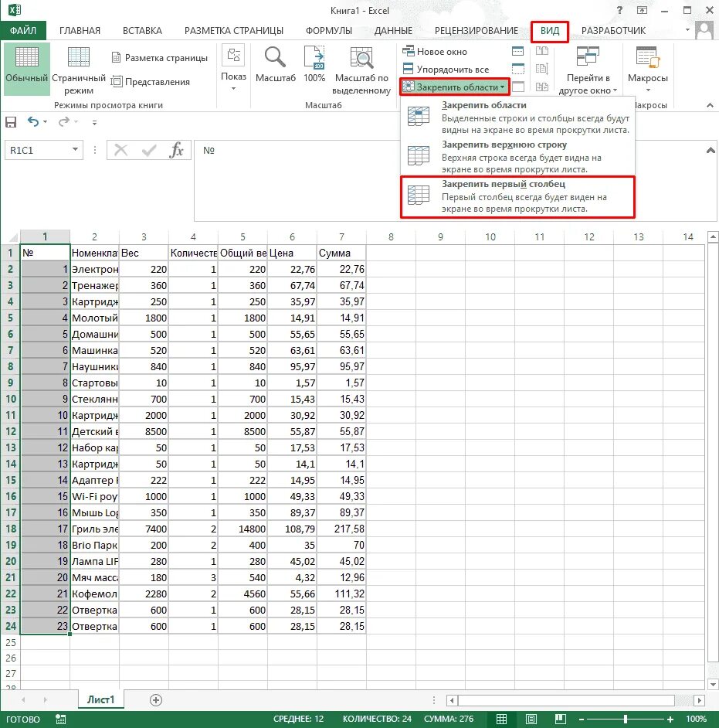719x728 pixels.
Task: Open Insert Function fx dialog
Action: point(176,150)
